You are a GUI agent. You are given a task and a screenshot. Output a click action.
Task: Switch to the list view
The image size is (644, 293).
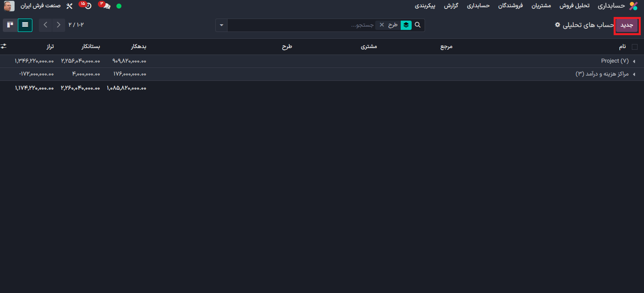click(25, 25)
